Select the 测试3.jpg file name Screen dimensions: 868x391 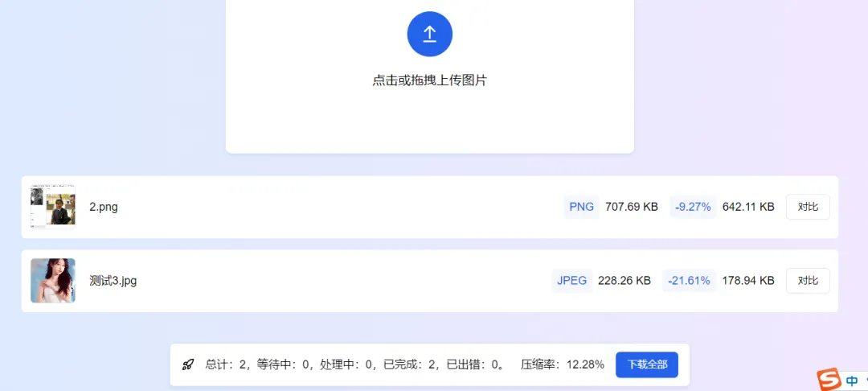point(113,281)
